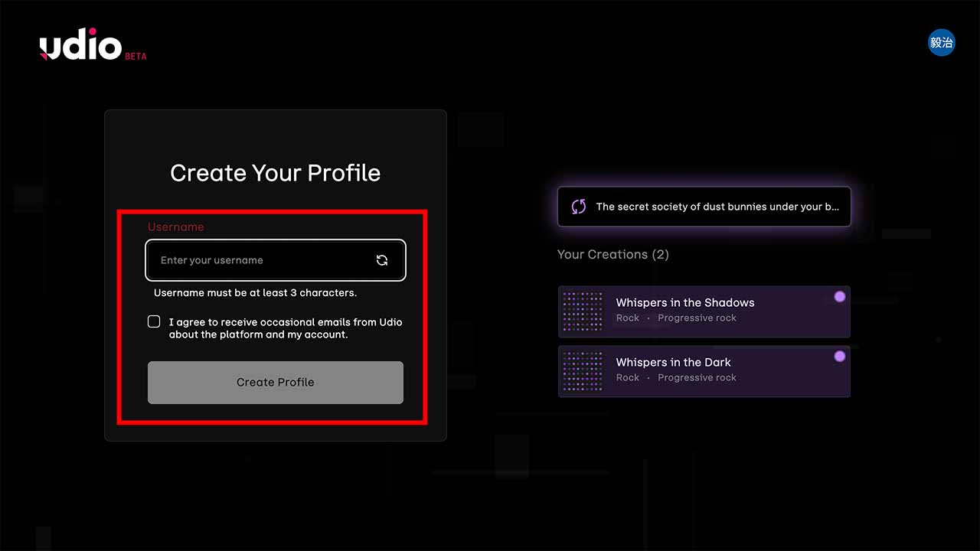The height and width of the screenshot is (551, 980).
Task: Click the "I agree to receive occasional emails" label
Action: point(285,328)
